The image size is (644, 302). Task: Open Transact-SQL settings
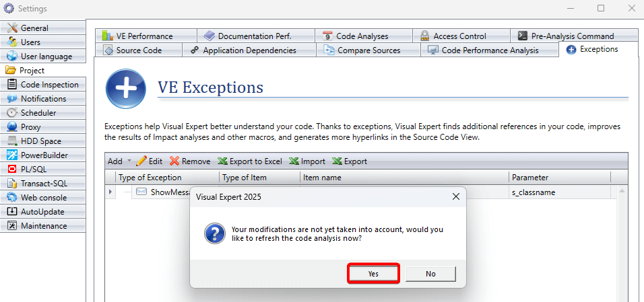point(42,184)
